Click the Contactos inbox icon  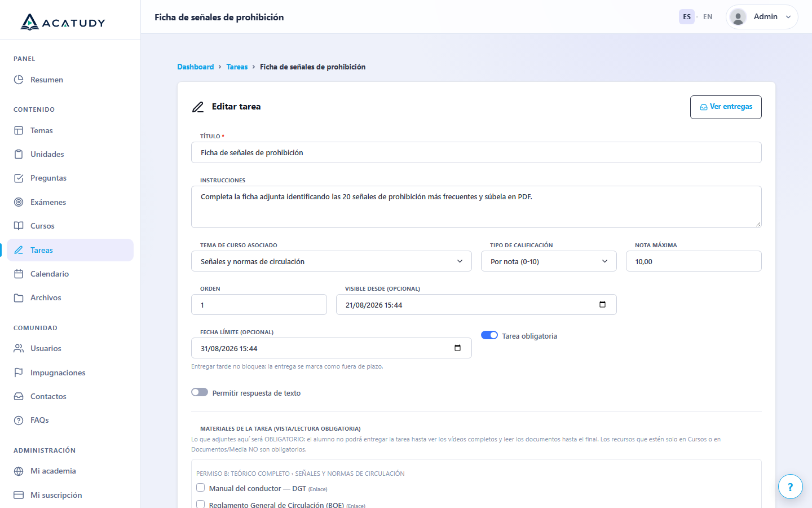tap(19, 396)
